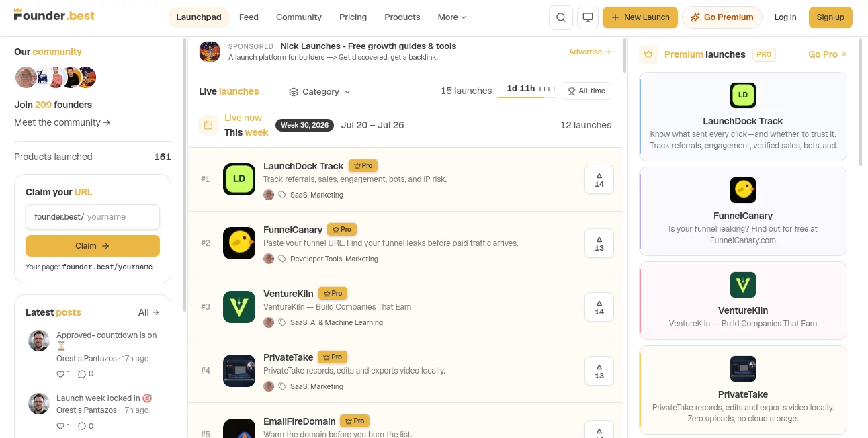Click the yourname URL input field
The width and height of the screenshot is (868, 438).
pyautogui.click(x=93, y=217)
